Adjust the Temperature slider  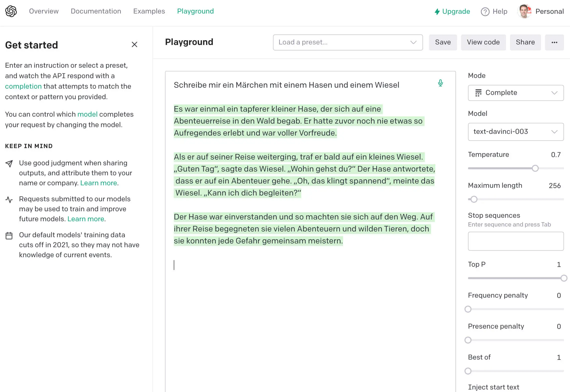[x=535, y=168]
